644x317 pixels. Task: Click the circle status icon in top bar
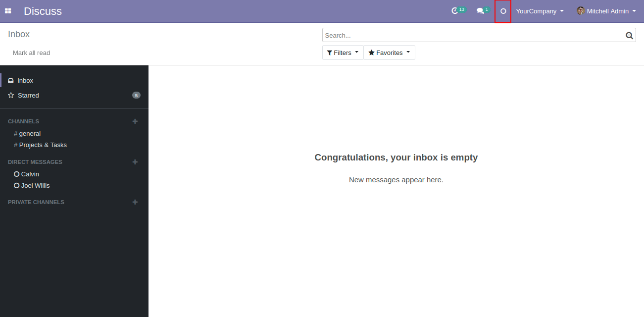pyautogui.click(x=503, y=11)
